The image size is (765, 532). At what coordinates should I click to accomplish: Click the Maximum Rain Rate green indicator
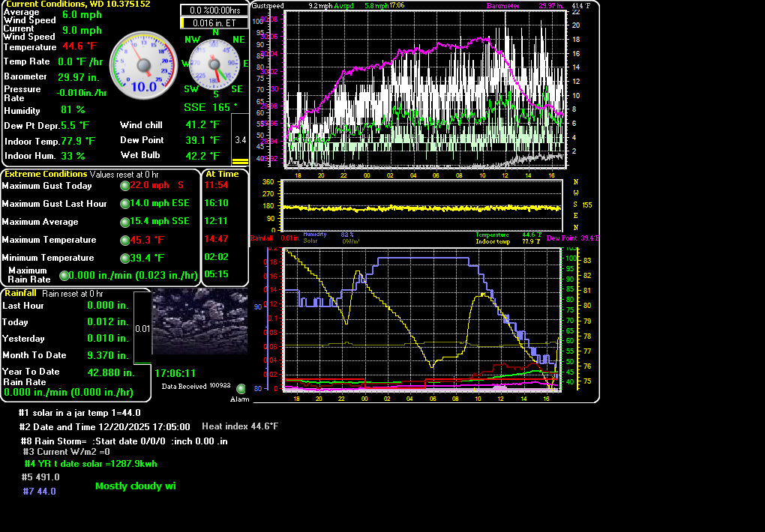64,276
